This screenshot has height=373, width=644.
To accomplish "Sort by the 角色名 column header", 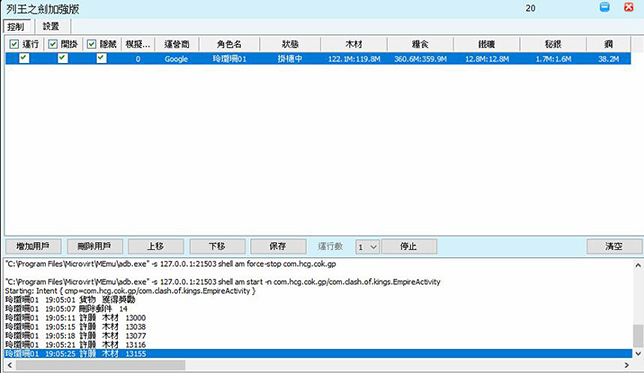I will coord(229,44).
